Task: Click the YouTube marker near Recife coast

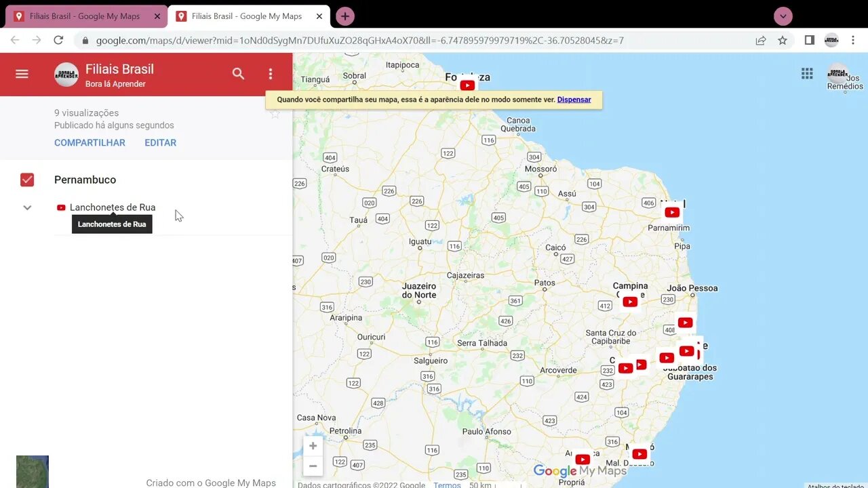Action: point(687,351)
